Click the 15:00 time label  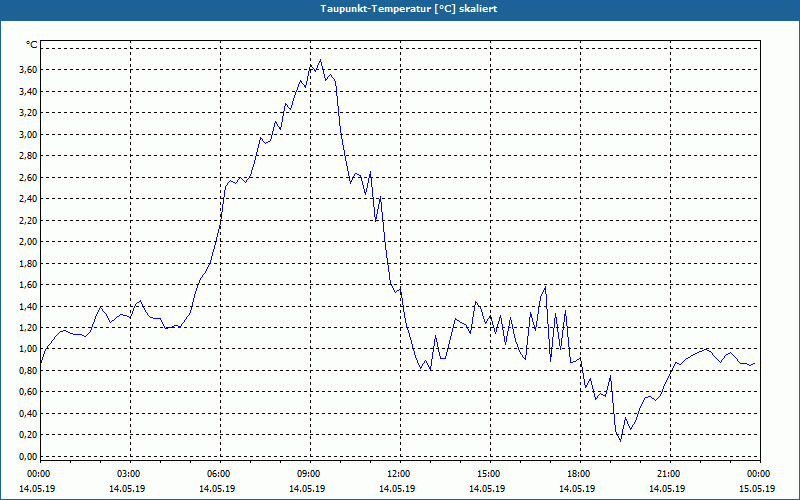pyautogui.click(x=488, y=474)
